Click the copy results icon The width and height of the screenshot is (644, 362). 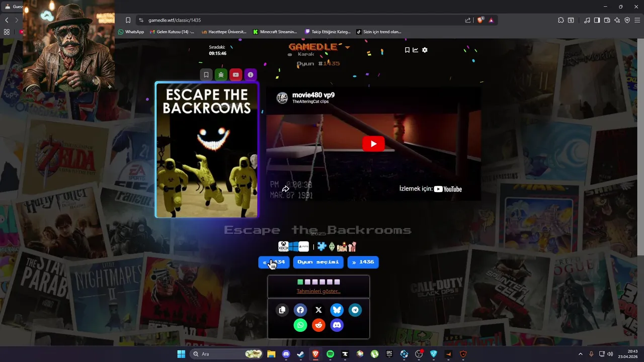coord(282,310)
